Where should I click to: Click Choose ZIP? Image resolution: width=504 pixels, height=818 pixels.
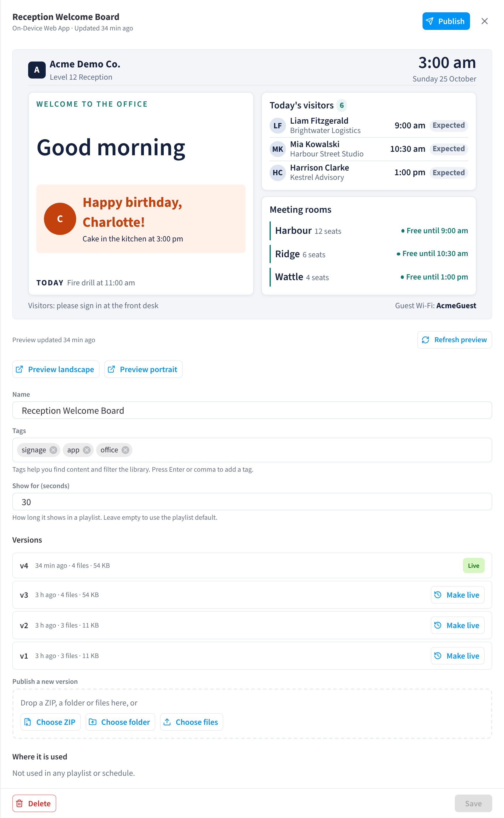[51, 722]
